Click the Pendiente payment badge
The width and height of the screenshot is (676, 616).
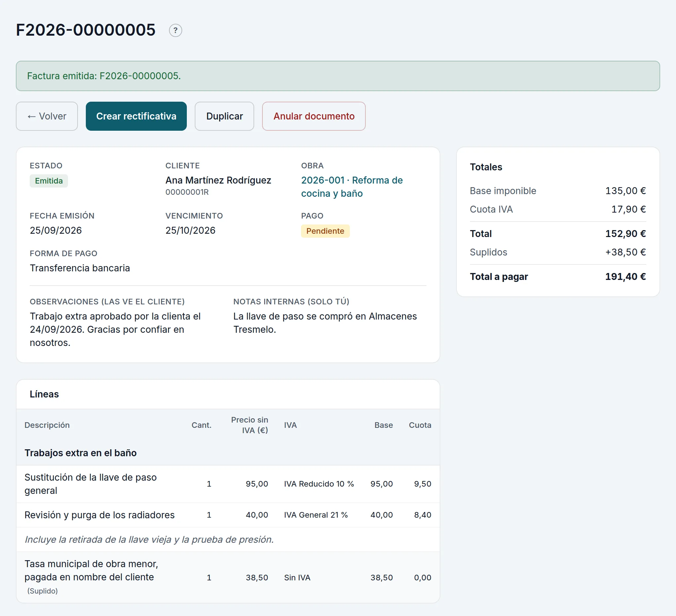[x=325, y=231]
